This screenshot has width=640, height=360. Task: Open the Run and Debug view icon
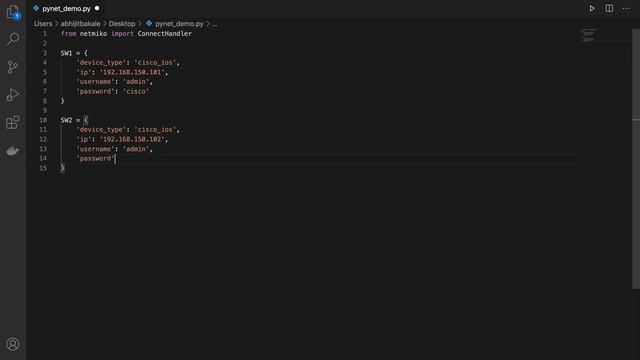coord(13,95)
